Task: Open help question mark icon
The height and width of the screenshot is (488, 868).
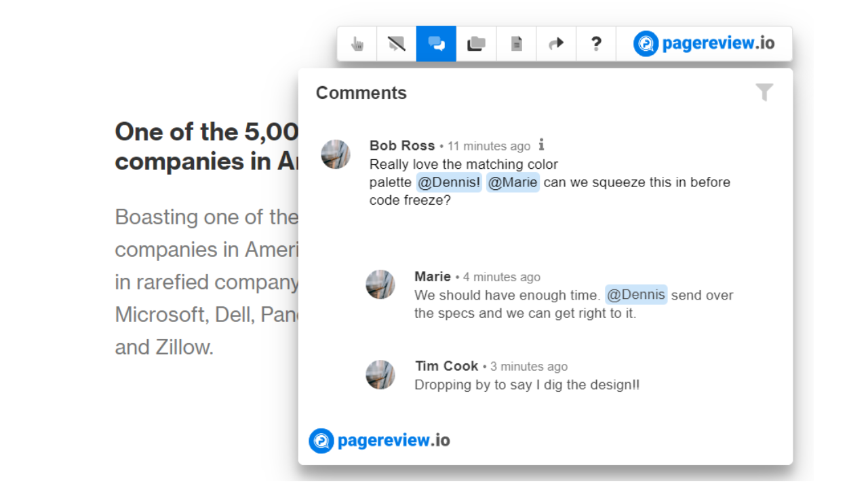Action: pyautogui.click(x=596, y=44)
